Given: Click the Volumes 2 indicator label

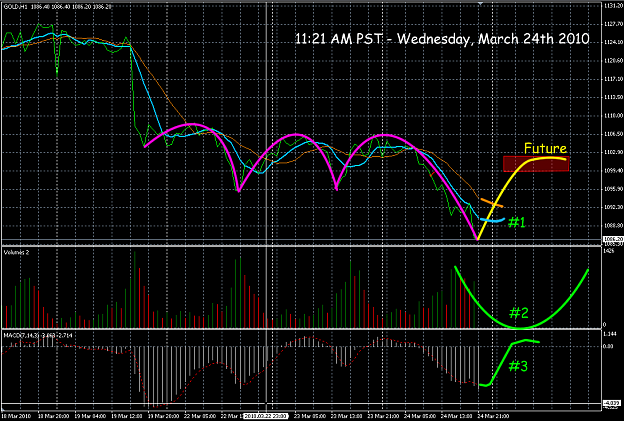Looking at the screenshot, I should point(16,252).
